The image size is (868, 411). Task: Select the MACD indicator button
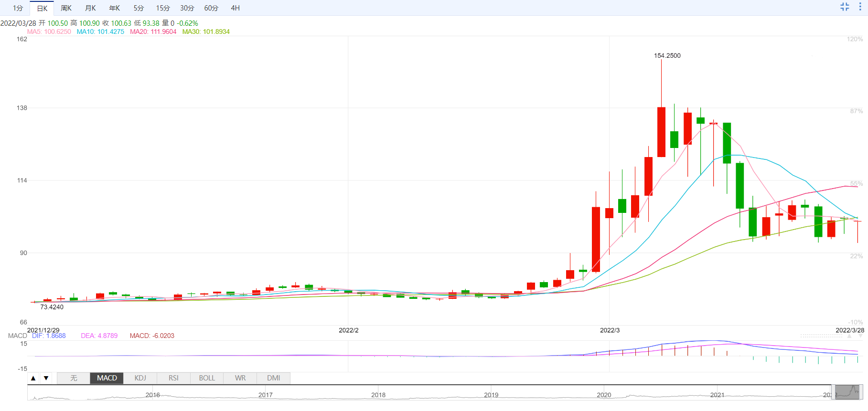pos(107,378)
